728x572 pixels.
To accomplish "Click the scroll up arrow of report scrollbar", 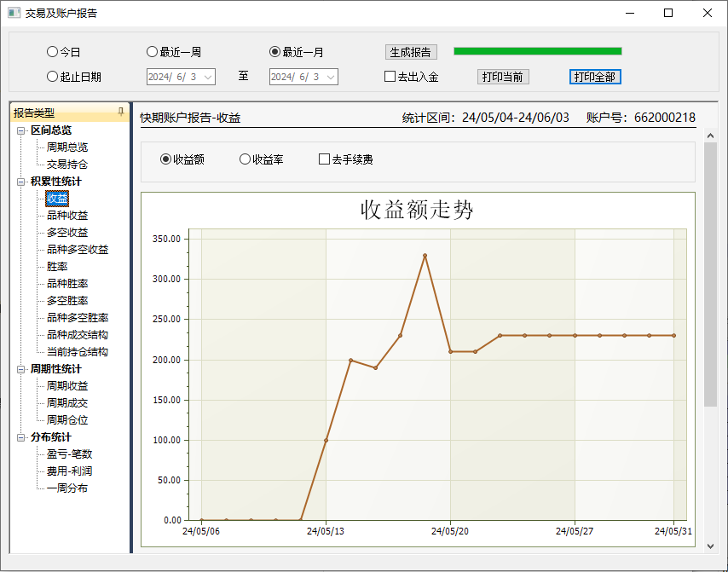I will (710, 135).
